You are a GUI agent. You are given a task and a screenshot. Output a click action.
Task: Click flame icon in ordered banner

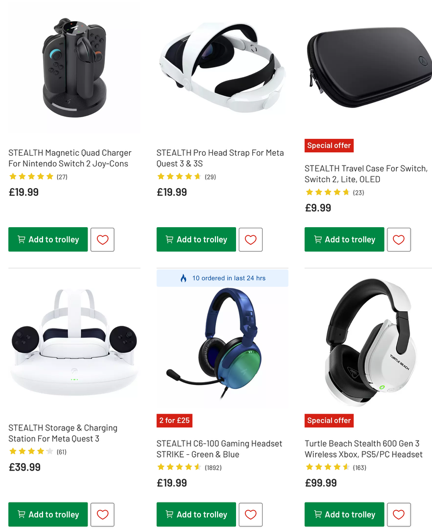pos(184,278)
